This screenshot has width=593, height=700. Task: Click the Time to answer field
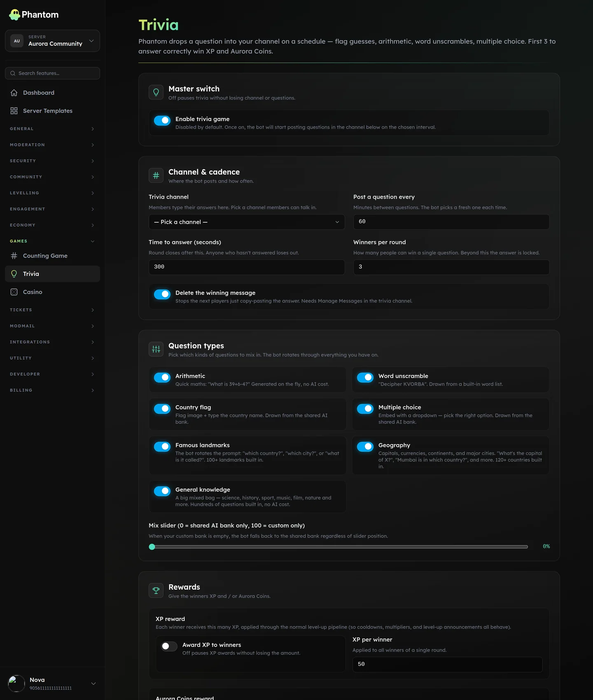click(x=247, y=267)
